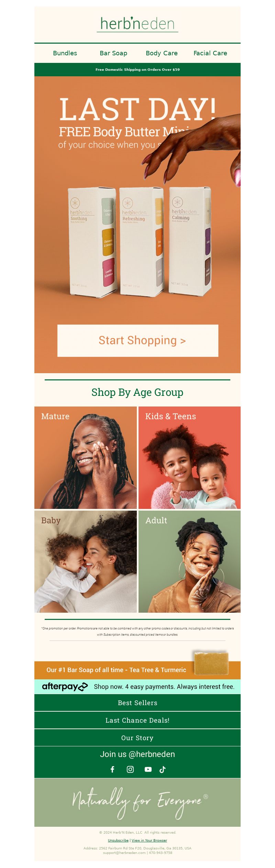The height and width of the screenshot is (868, 275).
Task: Click the Tea Tree & Turmeric soap image
Action: [211, 664]
